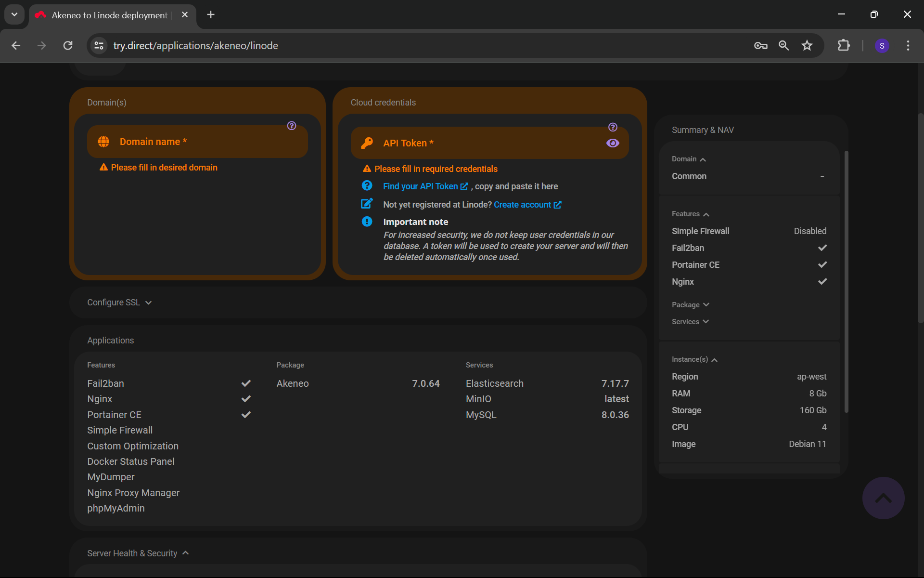Expand the Configure SSL section
The height and width of the screenshot is (578, 924).
pyautogui.click(x=119, y=302)
